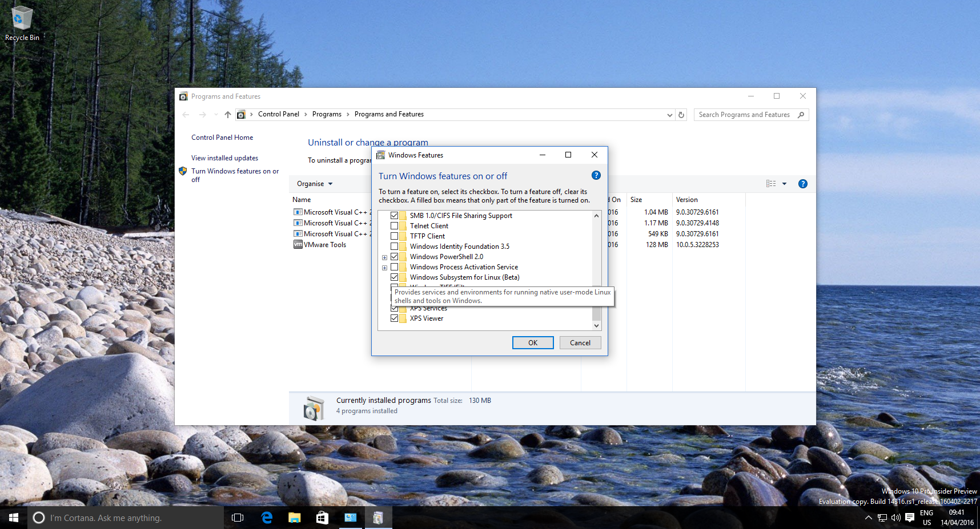Select the 9.0.30729.4148 version entry
Screen dimensions: 980x529
pyautogui.click(x=697, y=223)
